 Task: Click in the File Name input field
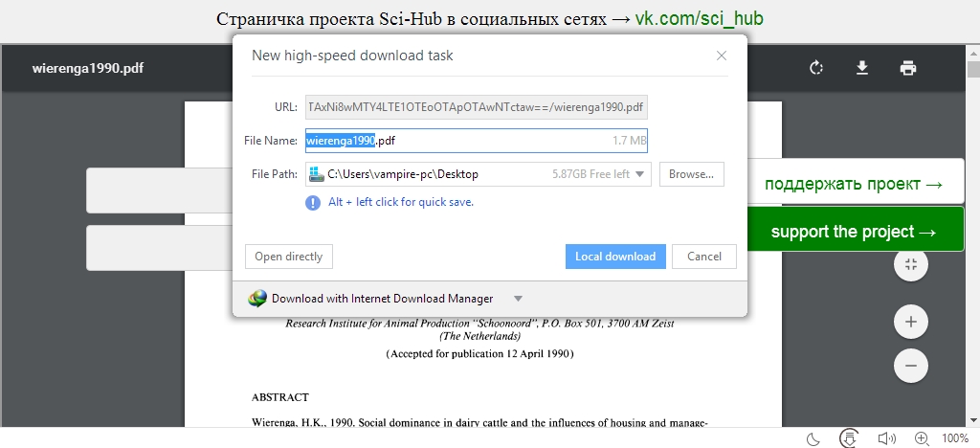click(477, 141)
